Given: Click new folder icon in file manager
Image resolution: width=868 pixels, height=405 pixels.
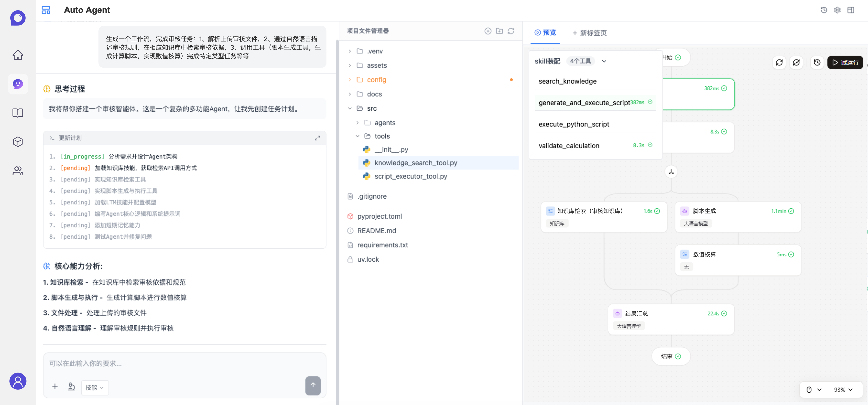Looking at the screenshot, I should [499, 31].
